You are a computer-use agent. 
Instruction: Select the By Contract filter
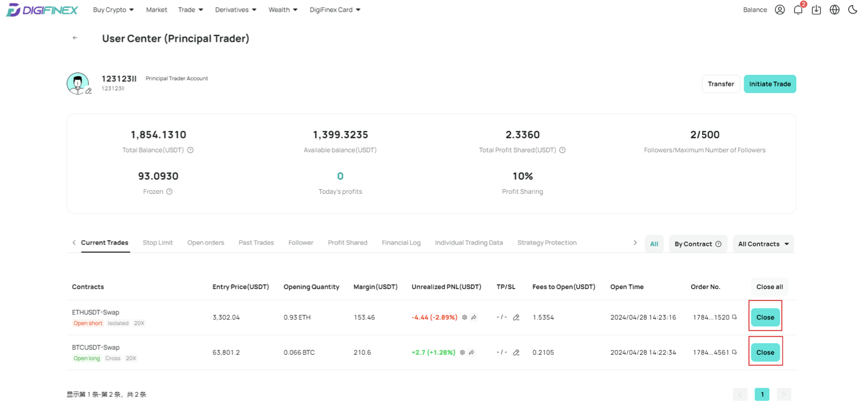point(698,244)
